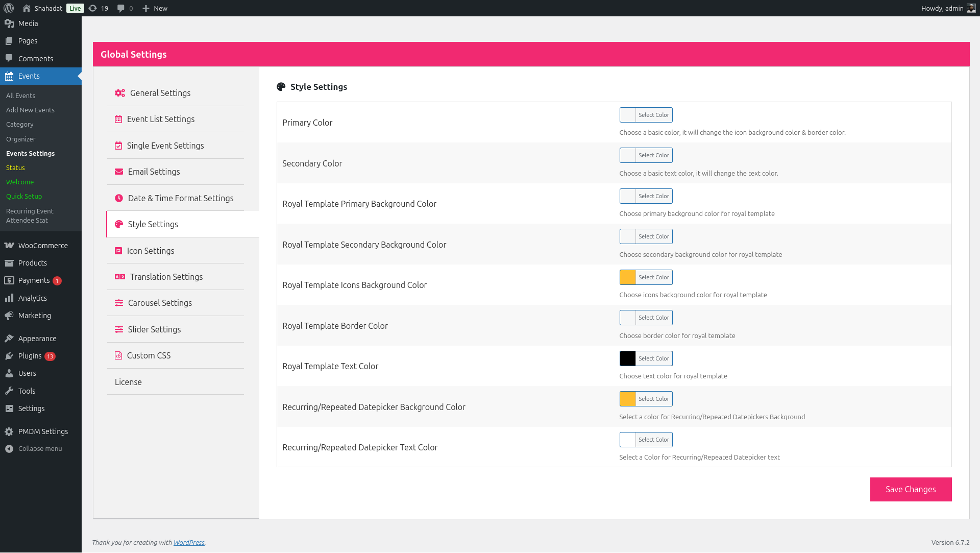Open Welcome submenu item
The image size is (980, 553).
[x=20, y=182]
